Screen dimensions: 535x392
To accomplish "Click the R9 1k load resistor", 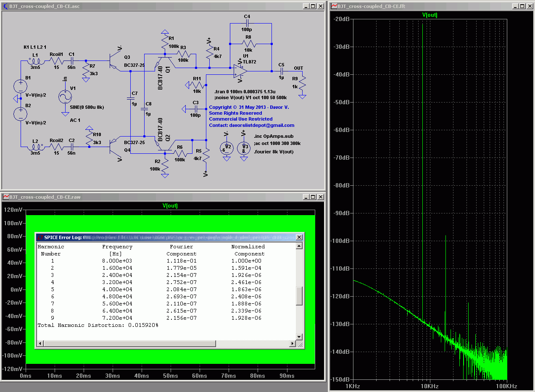I will pyautogui.click(x=302, y=84).
